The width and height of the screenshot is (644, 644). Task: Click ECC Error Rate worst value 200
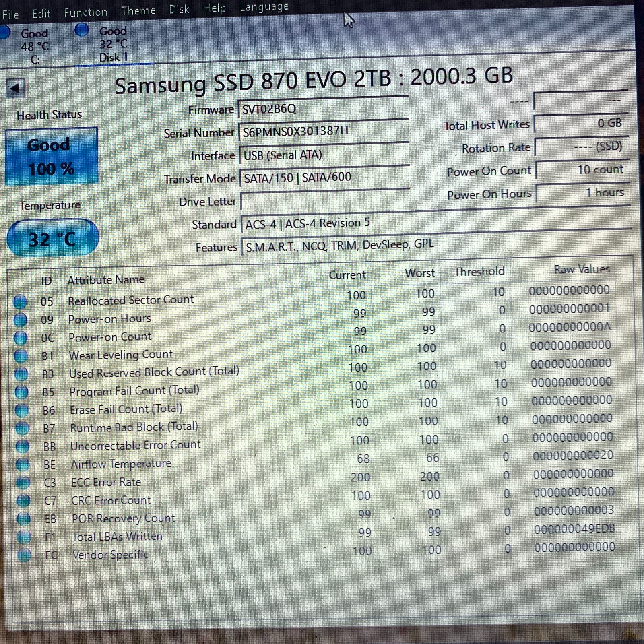[429, 476]
